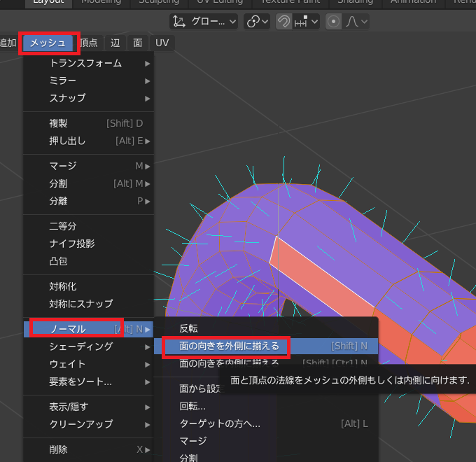
Task: Expand the ウェイト submenu
Action: coord(89,364)
